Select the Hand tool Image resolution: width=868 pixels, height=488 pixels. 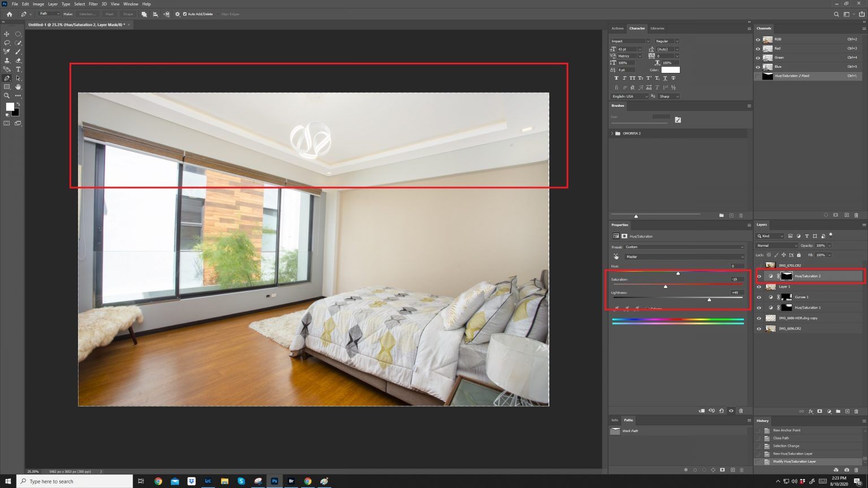pyautogui.click(x=19, y=87)
